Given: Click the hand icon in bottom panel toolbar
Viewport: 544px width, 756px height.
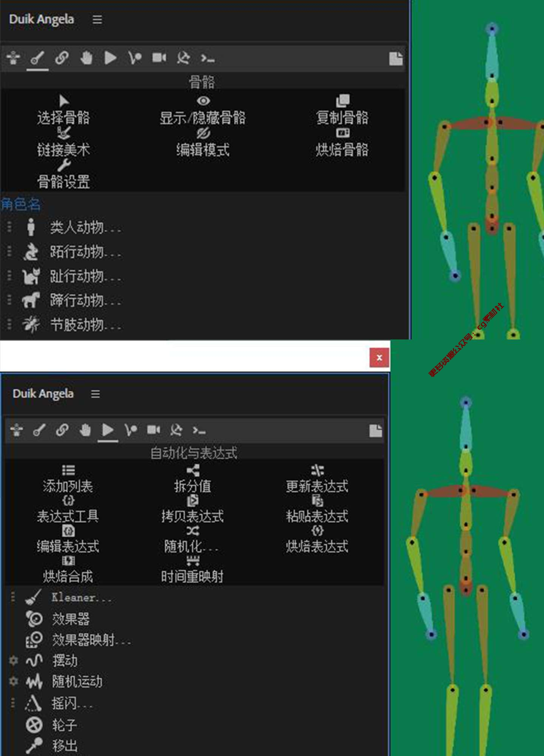Looking at the screenshot, I should click(x=85, y=430).
